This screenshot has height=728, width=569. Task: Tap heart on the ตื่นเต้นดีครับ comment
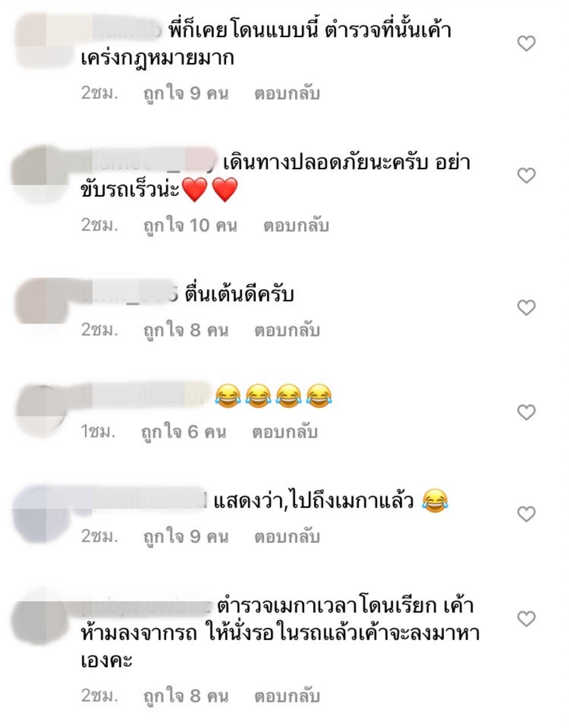pos(526,307)
